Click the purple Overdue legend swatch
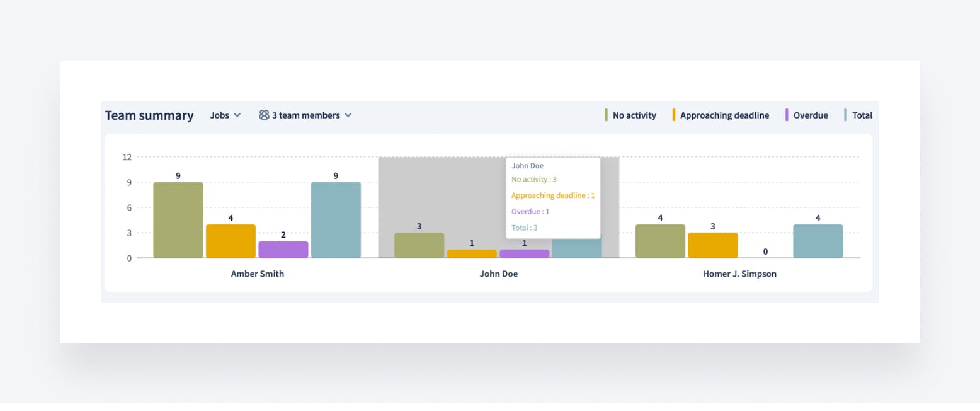The width and height of the screenshot is (980, 411). click(x=787, y=115)
